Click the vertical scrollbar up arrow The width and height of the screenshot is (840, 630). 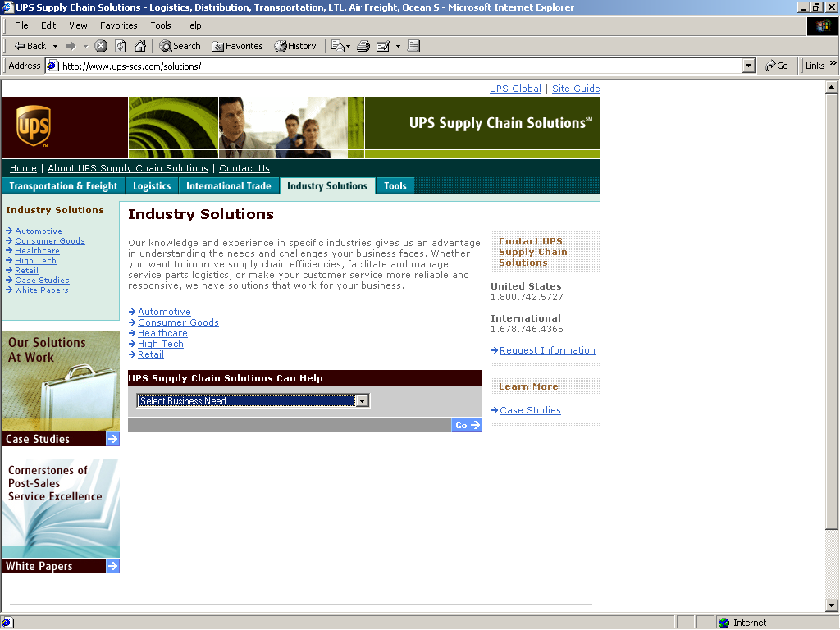[x=832, y=87]
